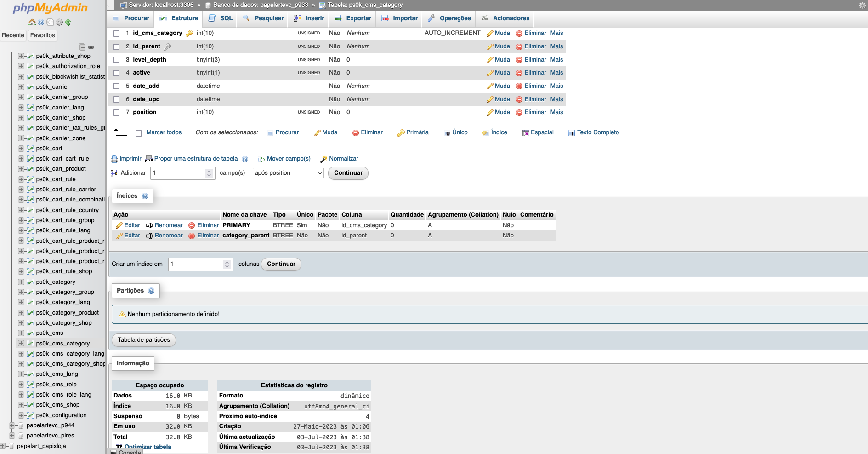The height and width of the screenshot is (454, 868).
Task: Tick the id_parent row checkbox
Action: click(x=116, y=46)
